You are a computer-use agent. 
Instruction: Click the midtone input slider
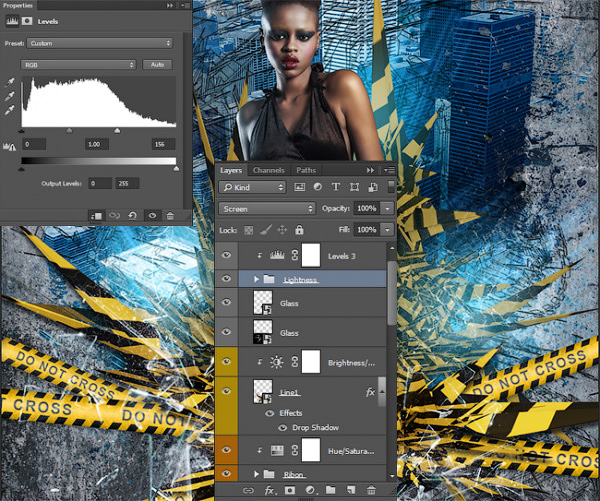pyautogui.click(x=69, y=131)
